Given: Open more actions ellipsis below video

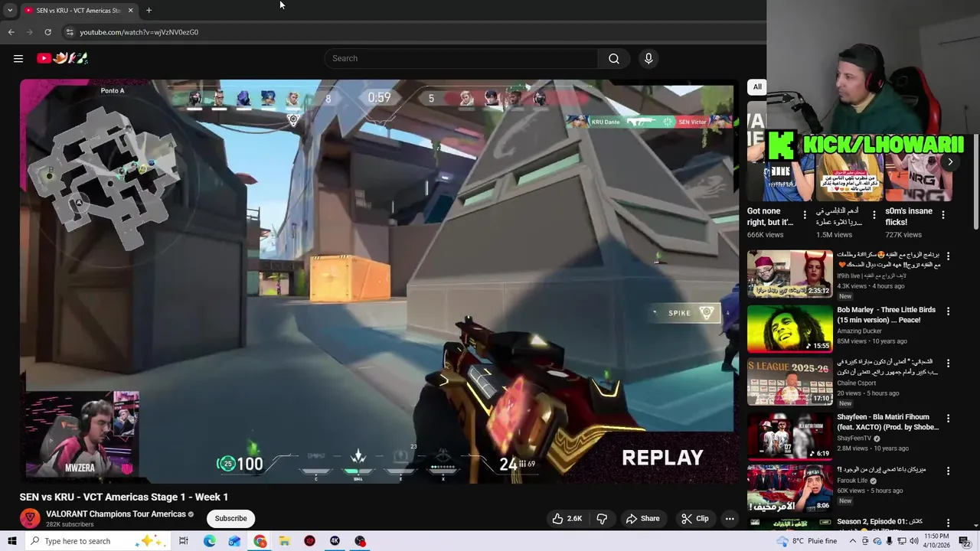Looking at the screenshot, I should (x=730, y=518).
